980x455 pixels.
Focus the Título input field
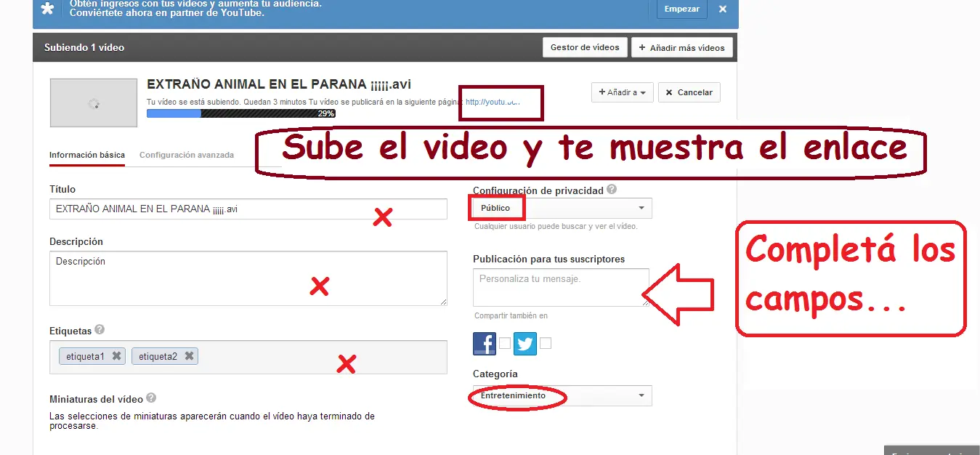coord(248,209)
